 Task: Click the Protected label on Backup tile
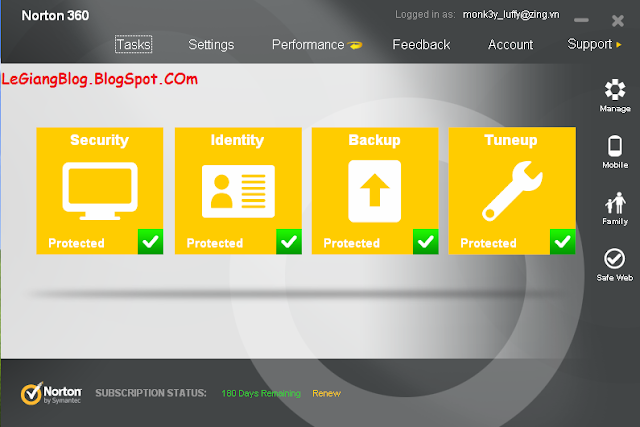coord(351,243)
